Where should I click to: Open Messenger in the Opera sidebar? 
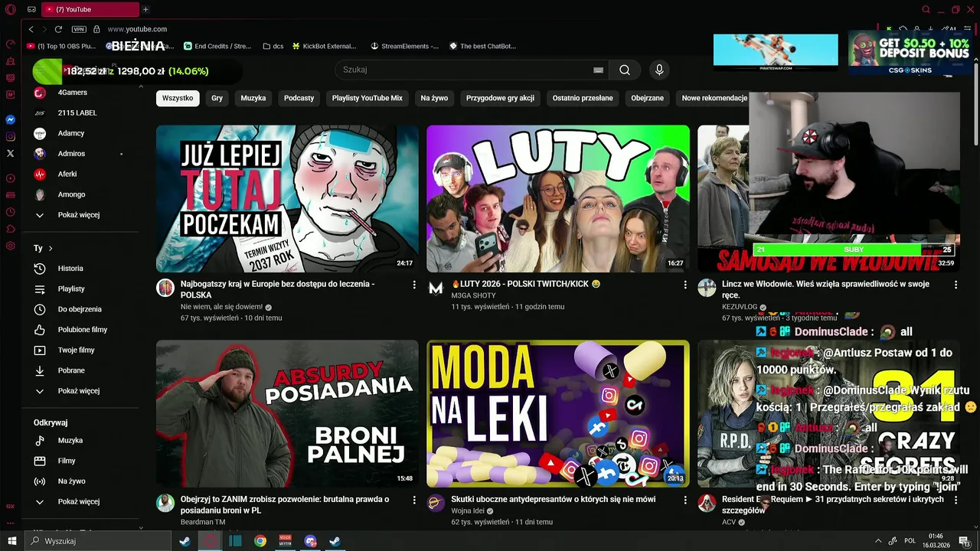pos(11,120)
